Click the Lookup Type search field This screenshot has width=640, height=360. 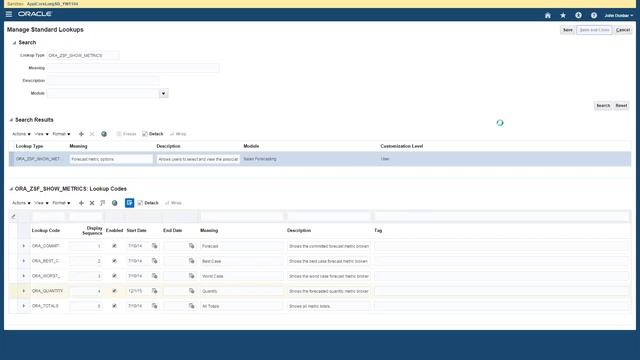[83, 56]
